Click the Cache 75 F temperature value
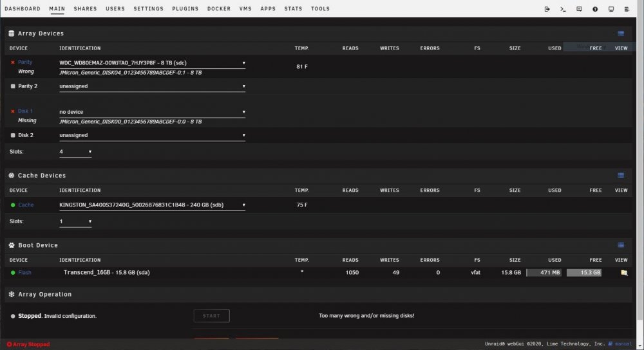The image size is (644, 350). (302, 205)
